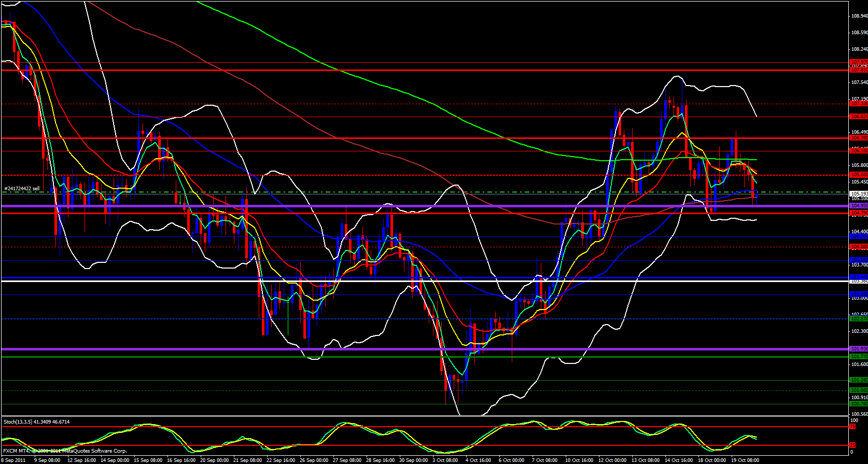
Task: Select the red 107.810 level tag
Action: (859, 70)
